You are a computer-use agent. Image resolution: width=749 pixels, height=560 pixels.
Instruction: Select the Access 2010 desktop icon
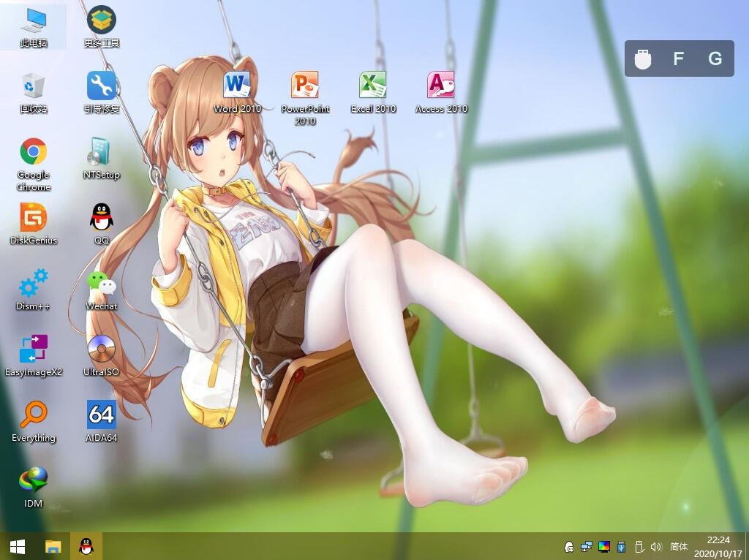click(x=441, y=93)
